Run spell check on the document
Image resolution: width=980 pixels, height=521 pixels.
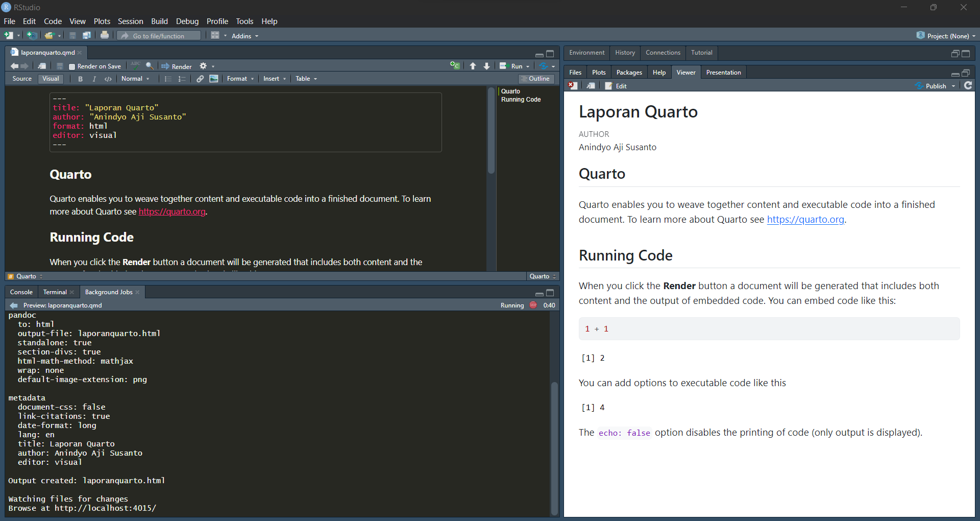point(135,65)
